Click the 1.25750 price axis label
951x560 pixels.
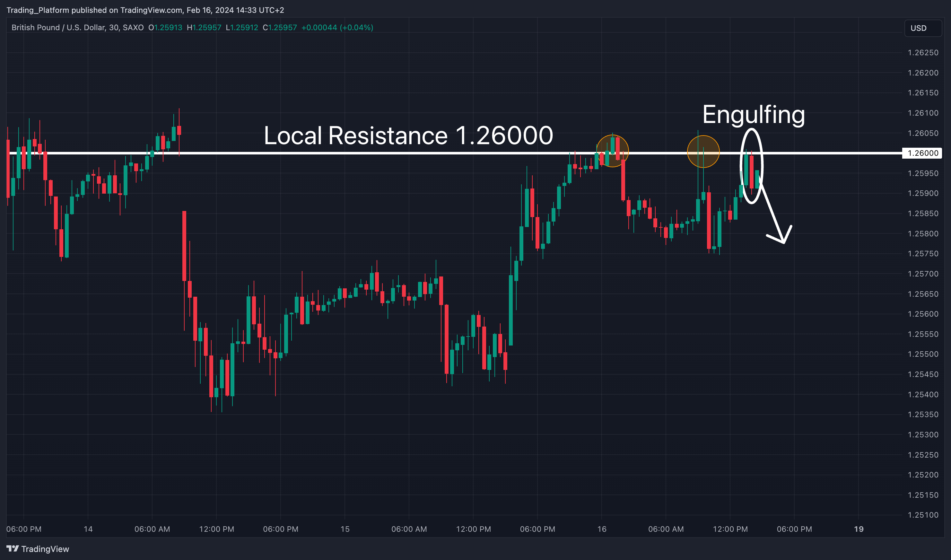coord(923,254)
